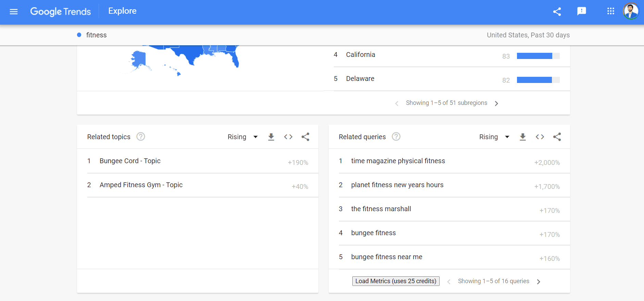Click the blue fitness color dot
This screenshot has height=301, width=644.
79,35
